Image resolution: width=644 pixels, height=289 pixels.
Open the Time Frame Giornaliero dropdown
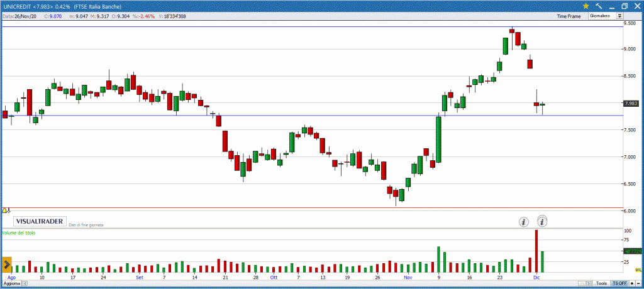pos(606,16)
